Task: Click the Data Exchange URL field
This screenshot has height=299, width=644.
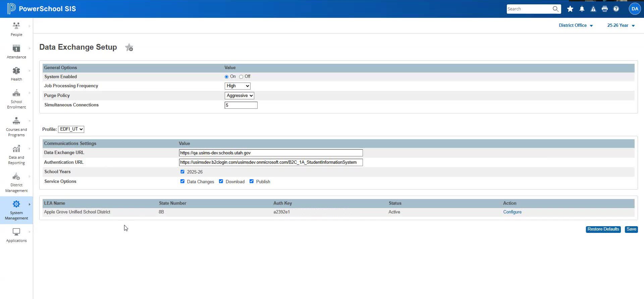Action: [x=271, y=153]
